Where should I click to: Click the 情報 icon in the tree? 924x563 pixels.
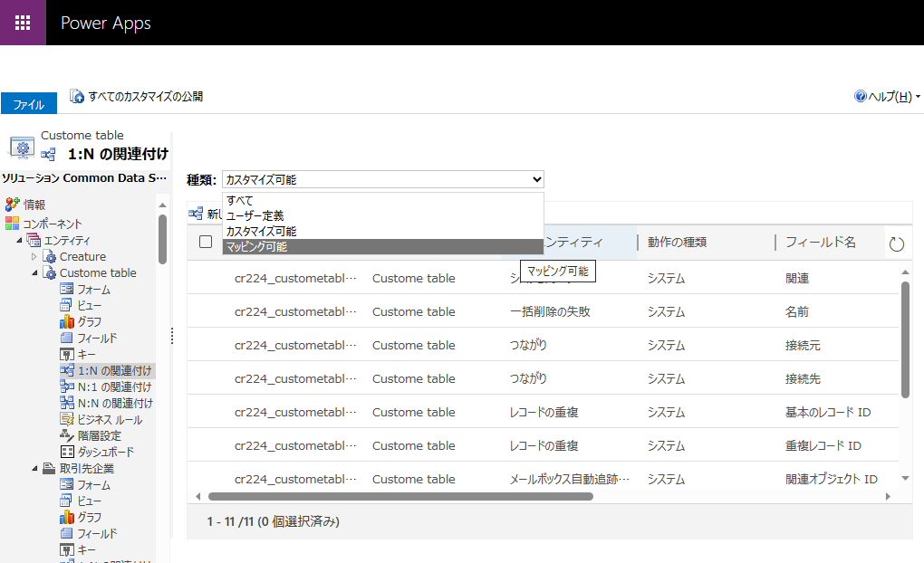tap(13, 205)
